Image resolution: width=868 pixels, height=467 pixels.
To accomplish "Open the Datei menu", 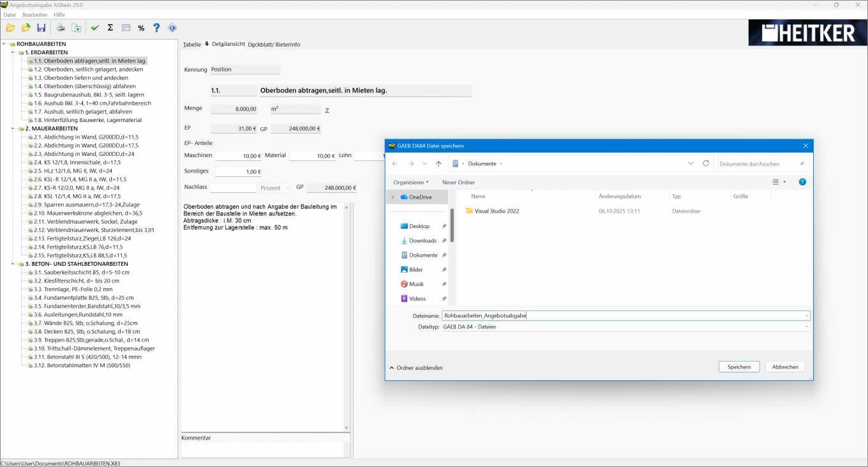I will (9, 14).
